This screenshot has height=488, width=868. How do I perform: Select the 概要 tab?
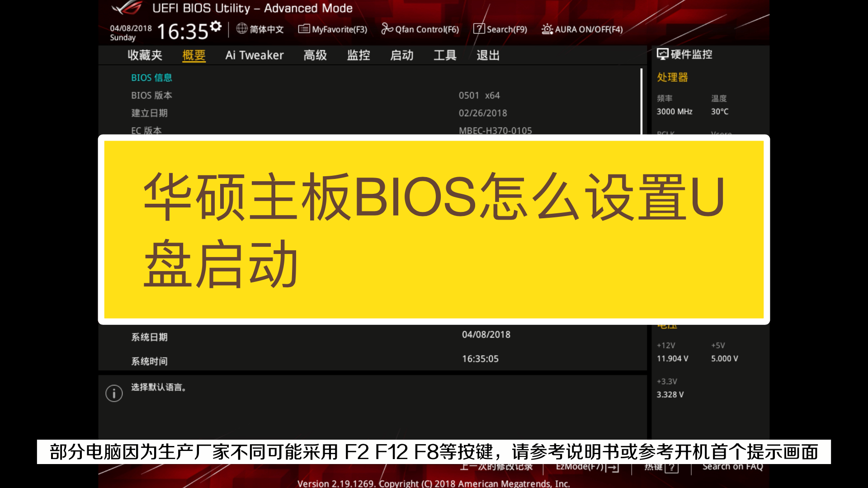tap(194, 55)
